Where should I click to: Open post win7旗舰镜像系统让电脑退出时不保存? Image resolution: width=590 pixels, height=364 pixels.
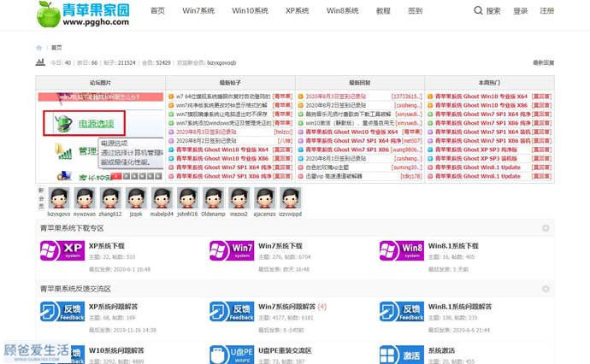(221, 114)
